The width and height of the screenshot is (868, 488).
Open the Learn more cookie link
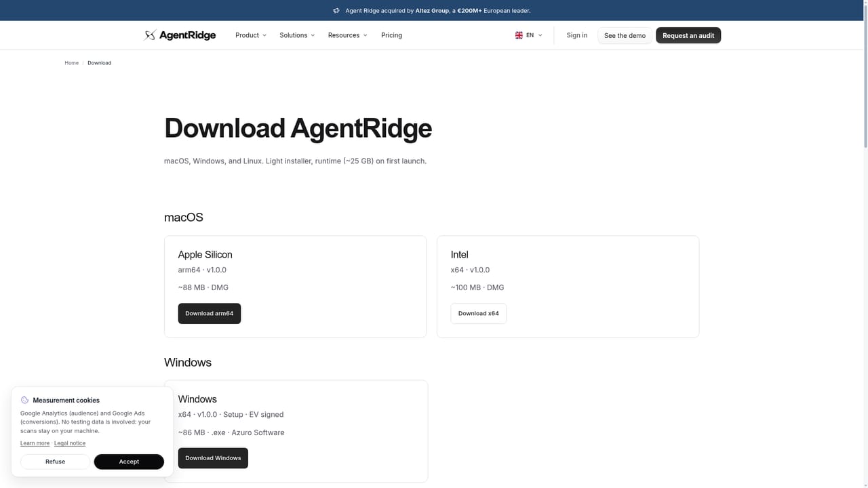[35, 443]
